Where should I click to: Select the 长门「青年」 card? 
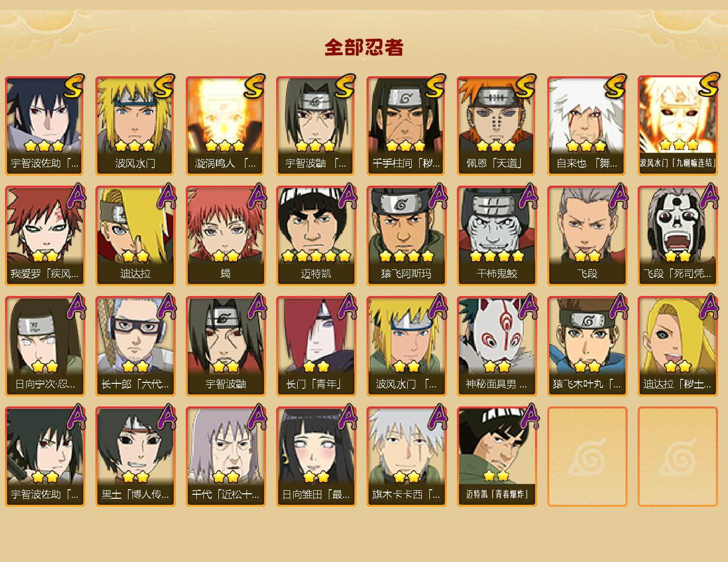click(316, 346)
